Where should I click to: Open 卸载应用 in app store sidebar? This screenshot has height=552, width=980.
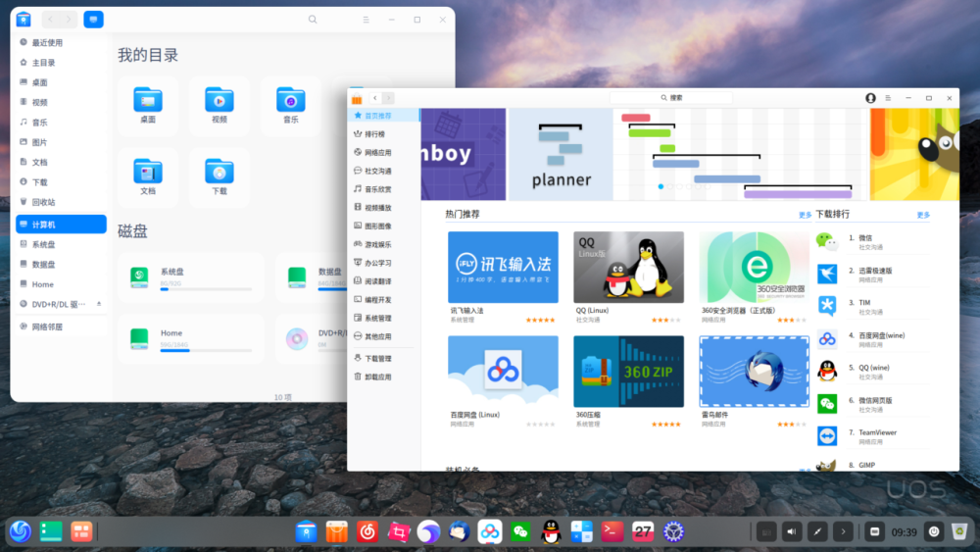click(377, 376)
